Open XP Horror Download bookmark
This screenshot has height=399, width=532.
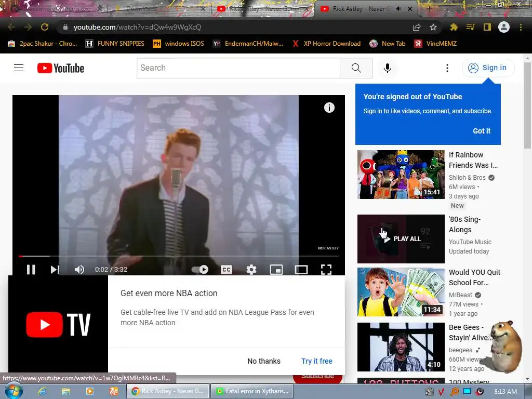click(326, 44)
